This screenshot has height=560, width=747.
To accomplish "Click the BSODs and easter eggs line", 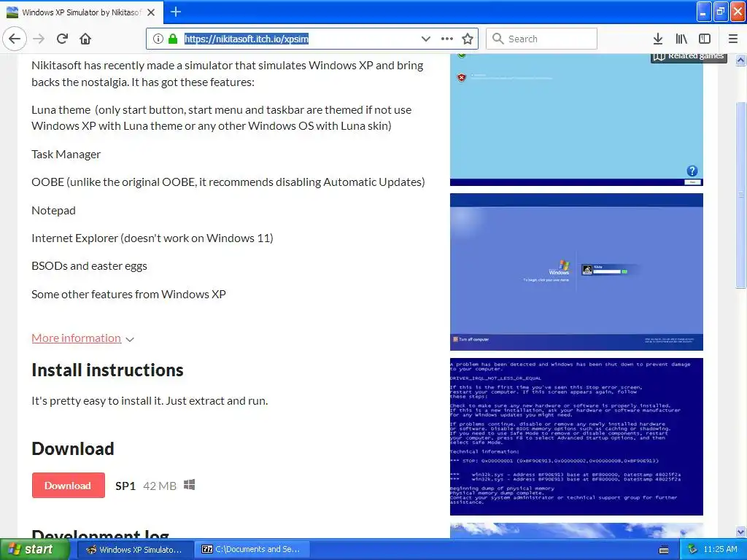I will click(89, 265).
